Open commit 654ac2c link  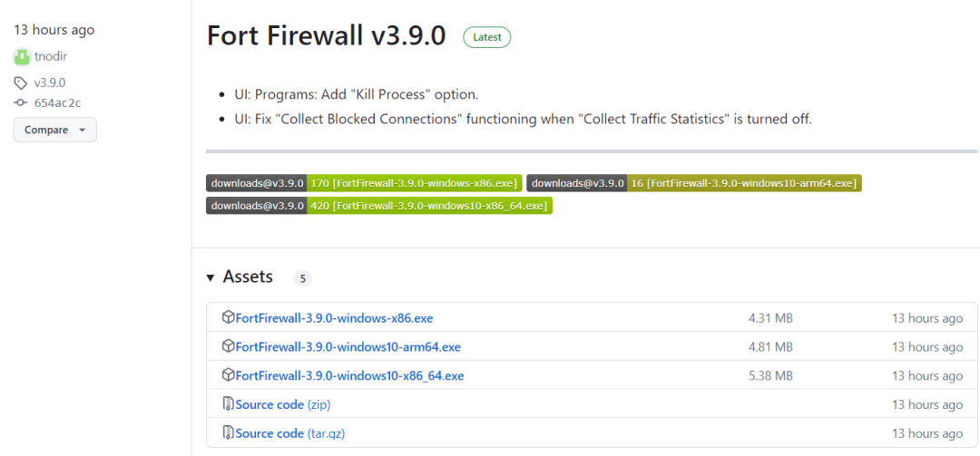pos(57,102)
